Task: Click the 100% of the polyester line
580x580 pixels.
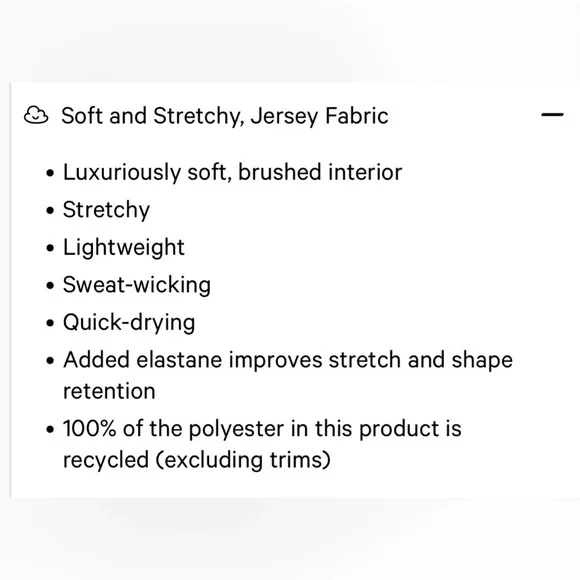Action: [262, 429]
